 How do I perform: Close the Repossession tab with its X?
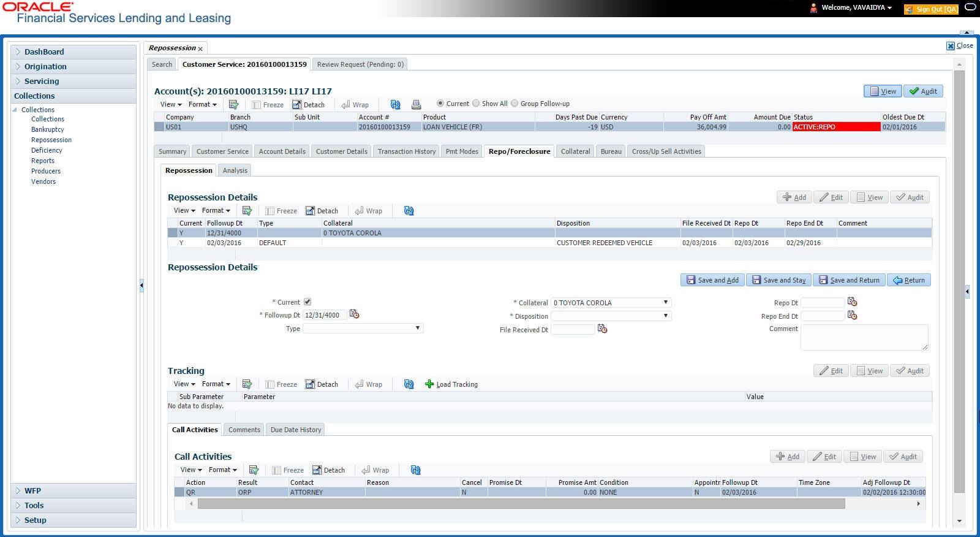pos(200,48)
